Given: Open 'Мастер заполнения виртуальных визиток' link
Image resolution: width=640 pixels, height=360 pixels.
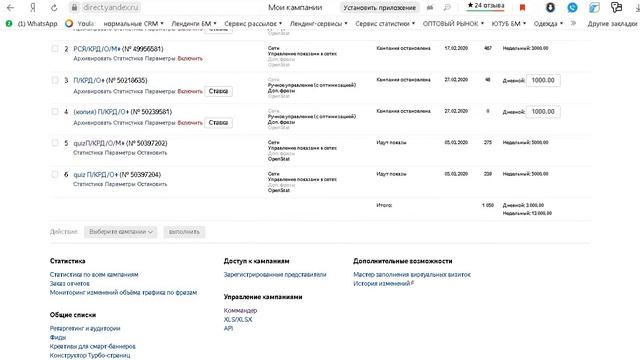Looking at the screenshot, I should pyautogui.click(x=412, y=274).
